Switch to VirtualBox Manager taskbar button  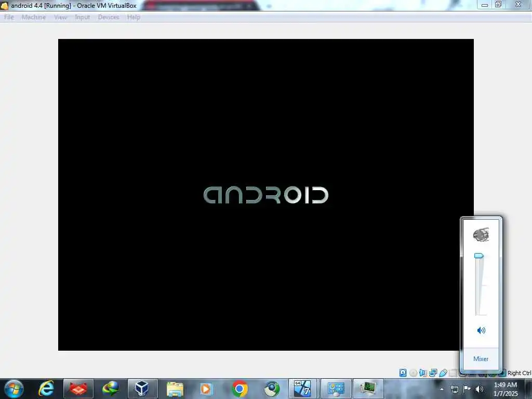142,389
